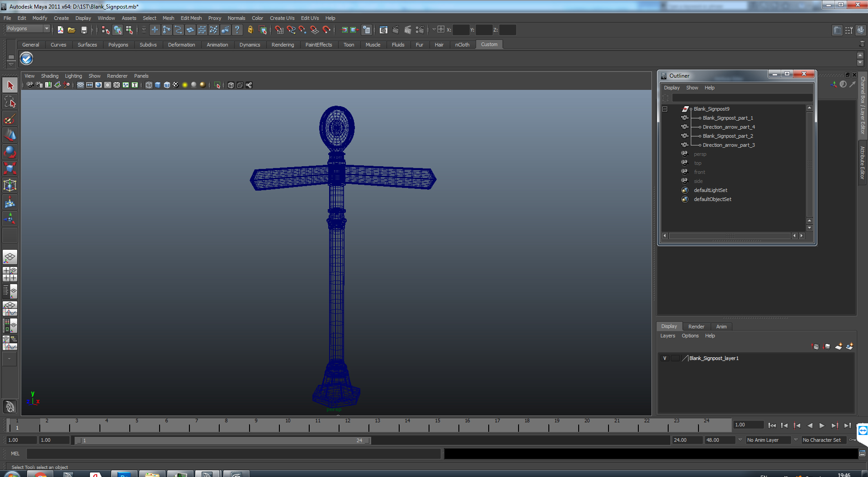The width and height of the screenshot is (868, 477).
Task: Toggle viewport grid display icon
Action: point(80,85)
